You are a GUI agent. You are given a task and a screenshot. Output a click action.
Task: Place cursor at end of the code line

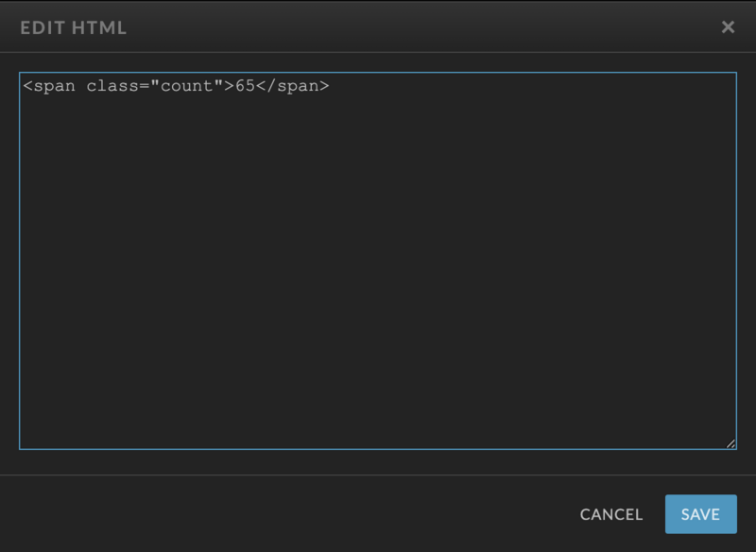click(330, 86)
